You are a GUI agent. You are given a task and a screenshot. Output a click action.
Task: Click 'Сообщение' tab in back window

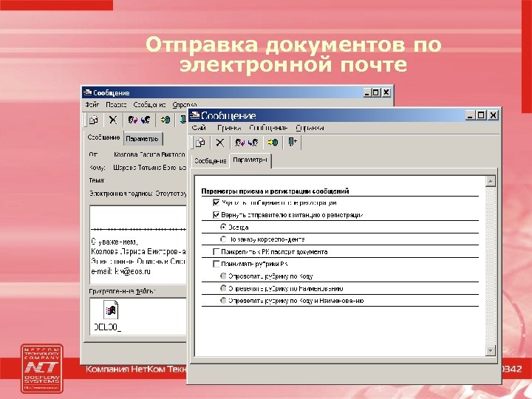pyautogui.click(x=103, y=137)
